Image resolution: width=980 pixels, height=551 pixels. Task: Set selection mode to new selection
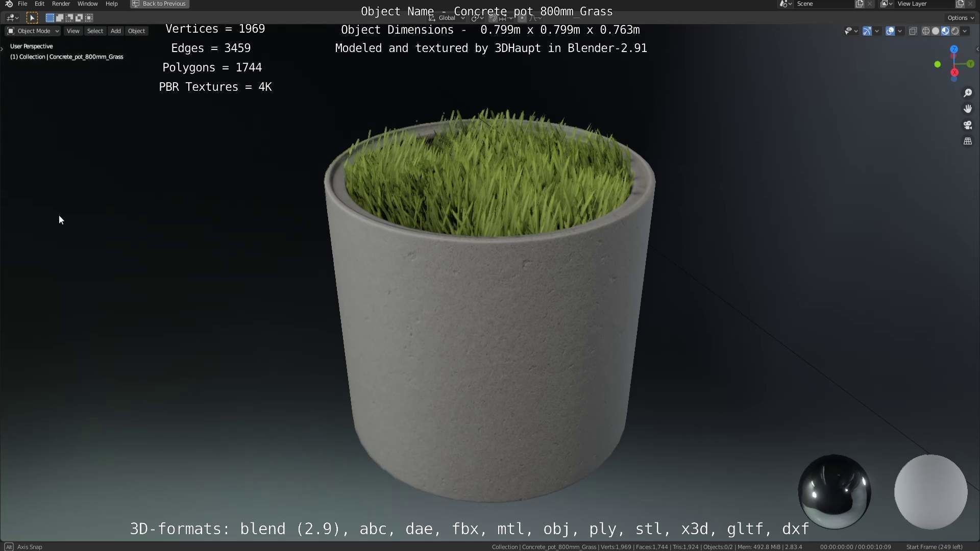pyautogui.click(x=50, y=18)
